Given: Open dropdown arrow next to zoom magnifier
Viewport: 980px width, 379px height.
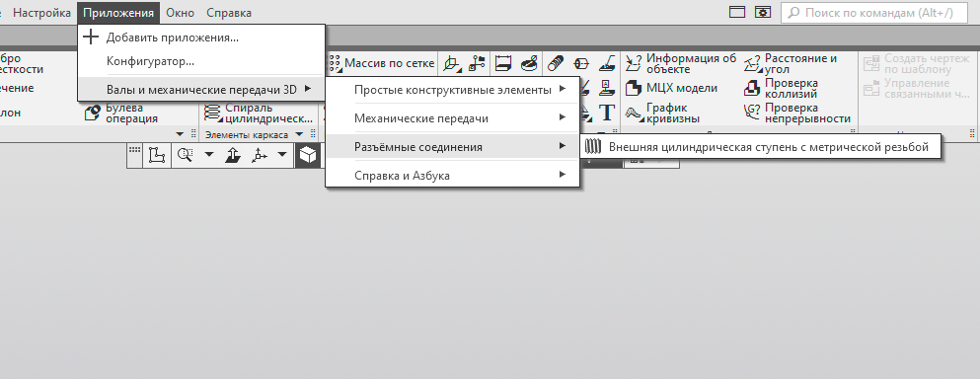Looking at the screenshot, I should 209,155.
